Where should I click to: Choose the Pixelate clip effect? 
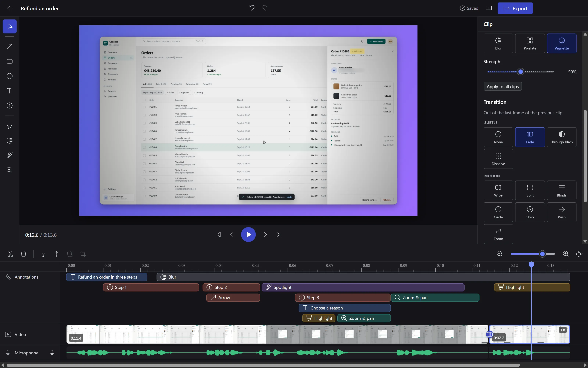coord(530,43)
